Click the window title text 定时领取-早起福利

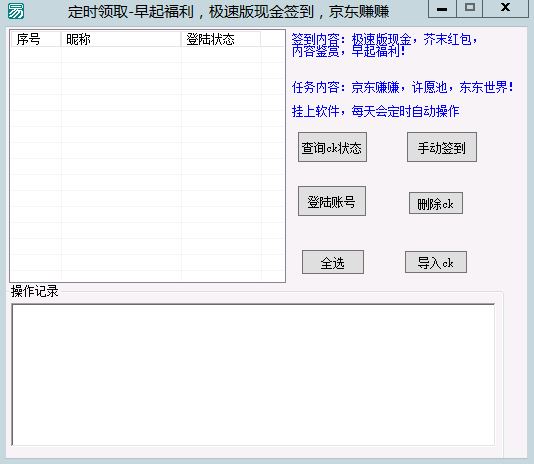(x=130, y=12)
